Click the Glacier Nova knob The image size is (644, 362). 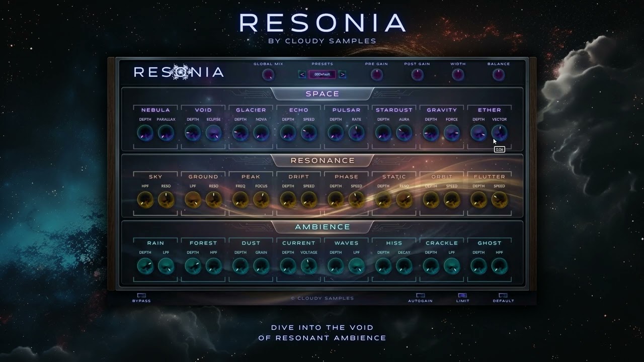[x=261, y=133]
